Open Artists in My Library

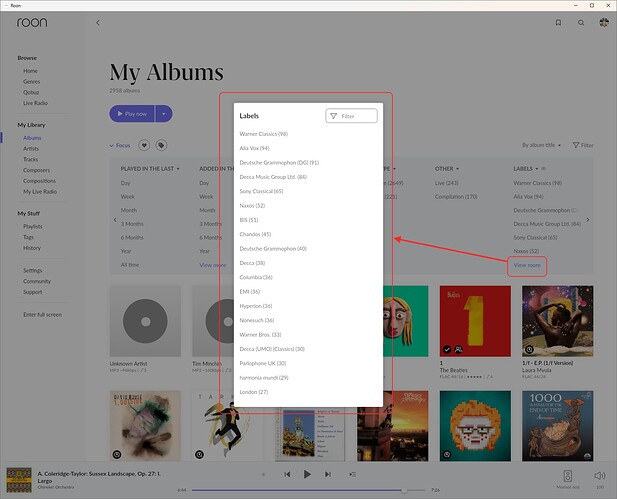[x=31, y=149]
